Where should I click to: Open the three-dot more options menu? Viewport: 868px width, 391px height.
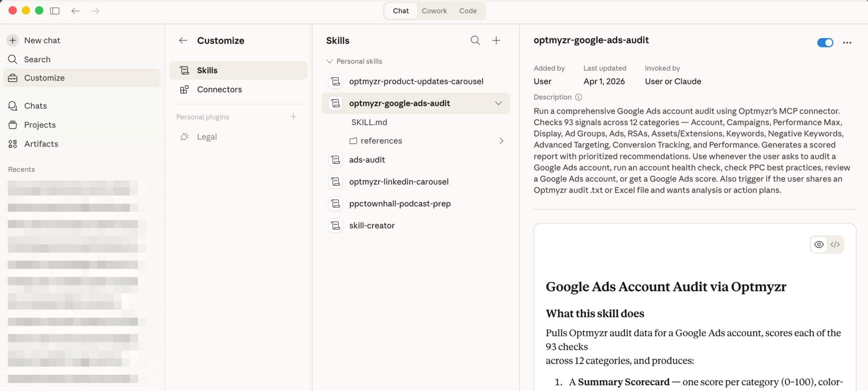point(847,42)
